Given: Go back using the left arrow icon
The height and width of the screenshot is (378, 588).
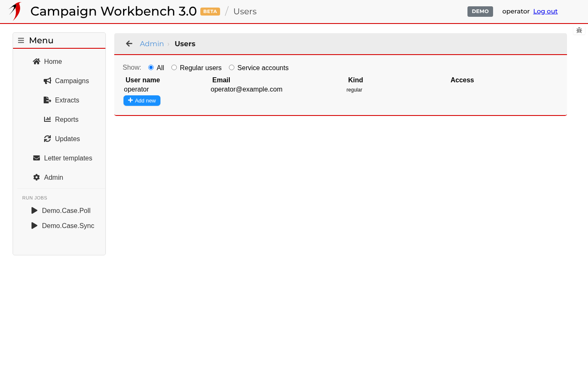Looking at the screenshot, I should (129, 44).
